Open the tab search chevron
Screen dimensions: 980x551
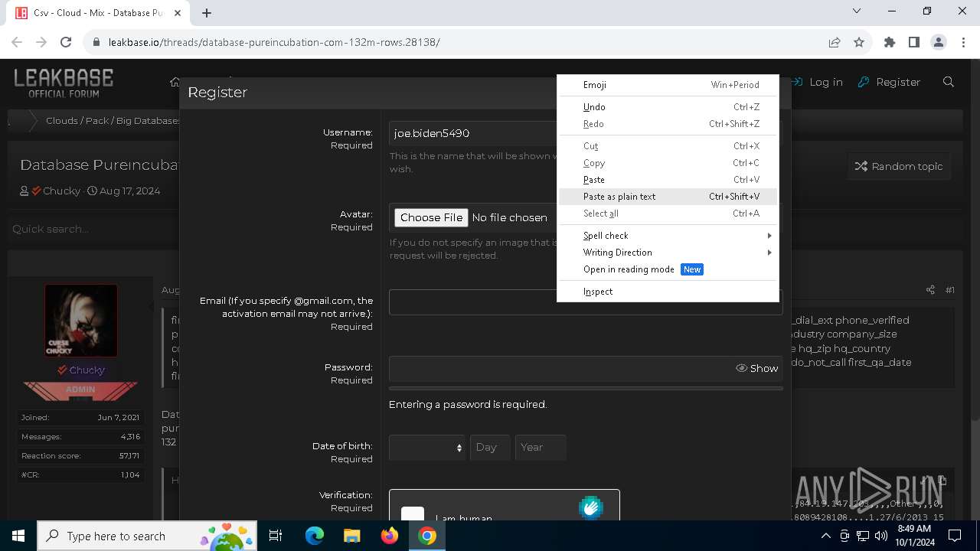coord(856,11)
